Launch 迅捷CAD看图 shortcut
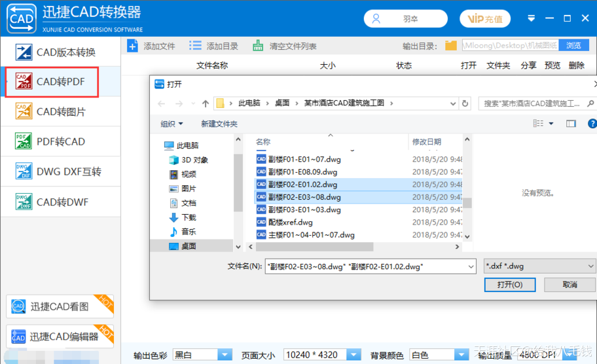 click(x=60, y=306)
